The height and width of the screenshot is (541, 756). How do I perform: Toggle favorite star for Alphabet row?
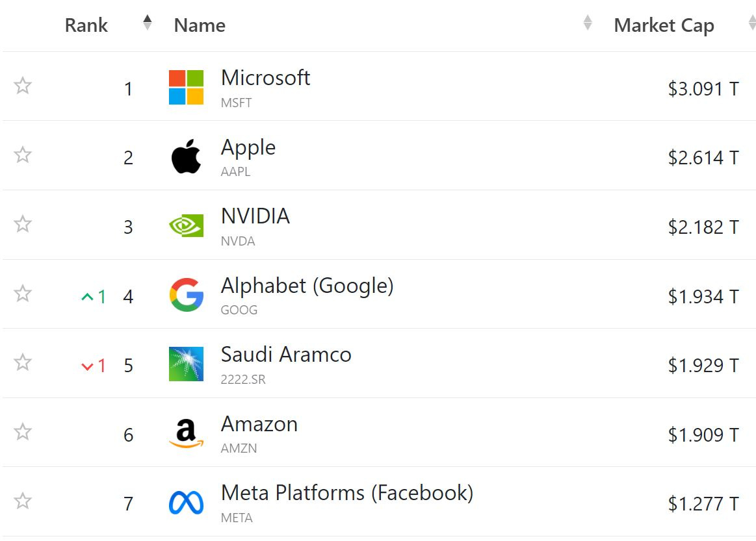coord(23,294)
